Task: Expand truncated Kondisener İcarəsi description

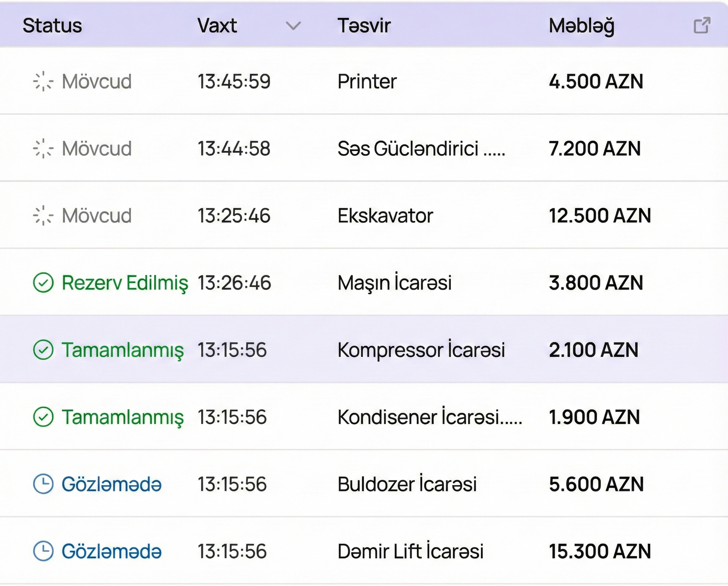Action: coord(430,417)
